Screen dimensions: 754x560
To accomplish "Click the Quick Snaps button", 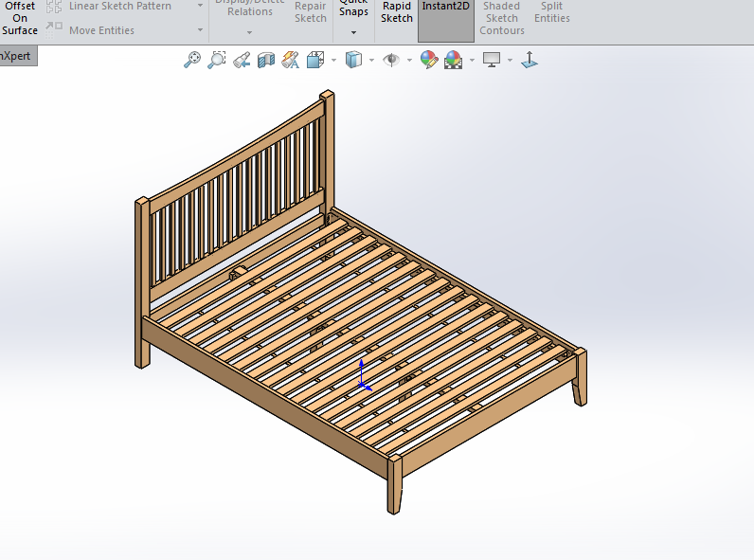I will point(353,9).
